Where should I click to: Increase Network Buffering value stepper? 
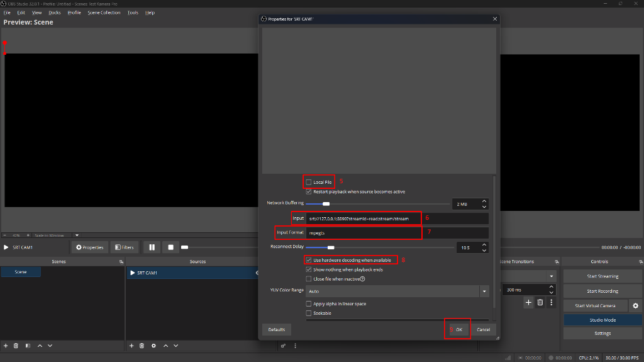(484, 201)
